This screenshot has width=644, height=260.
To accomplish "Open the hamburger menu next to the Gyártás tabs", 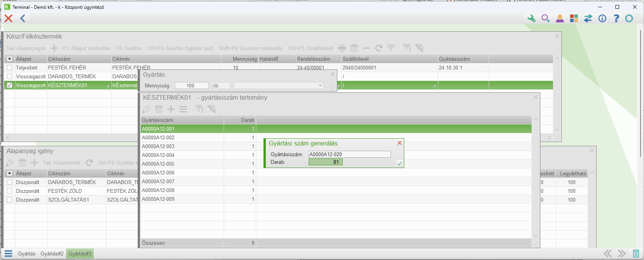I will coord(8,254).
